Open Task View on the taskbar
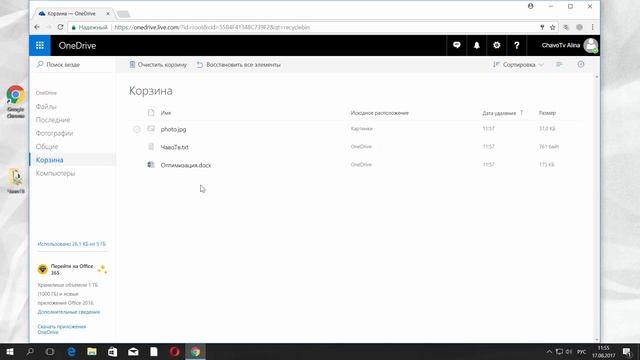The image size is (640, 360). [50, 351]
